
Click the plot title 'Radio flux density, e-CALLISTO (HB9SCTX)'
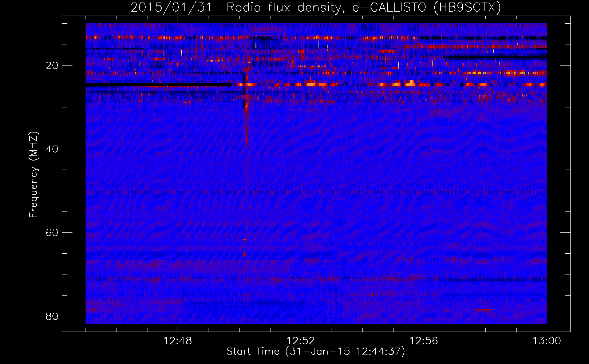[363, 8]
